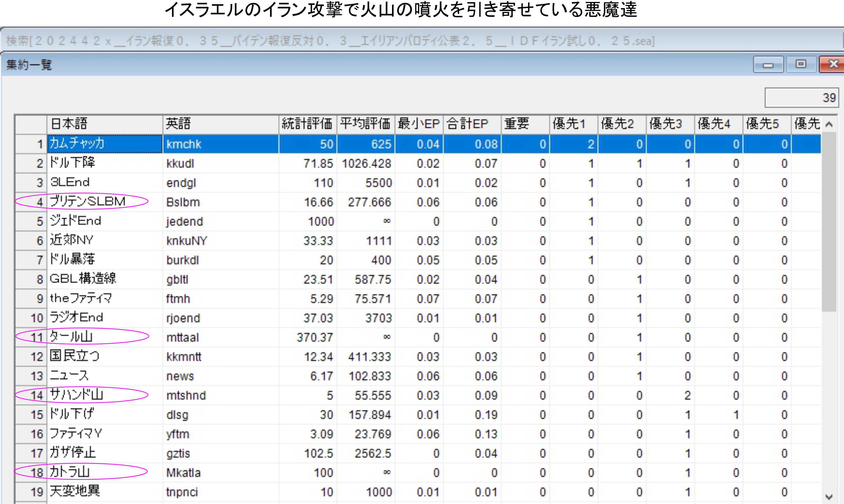Select the サハンド山 cell
This screenshot has width=844, height=504.
tap(105, 396)
